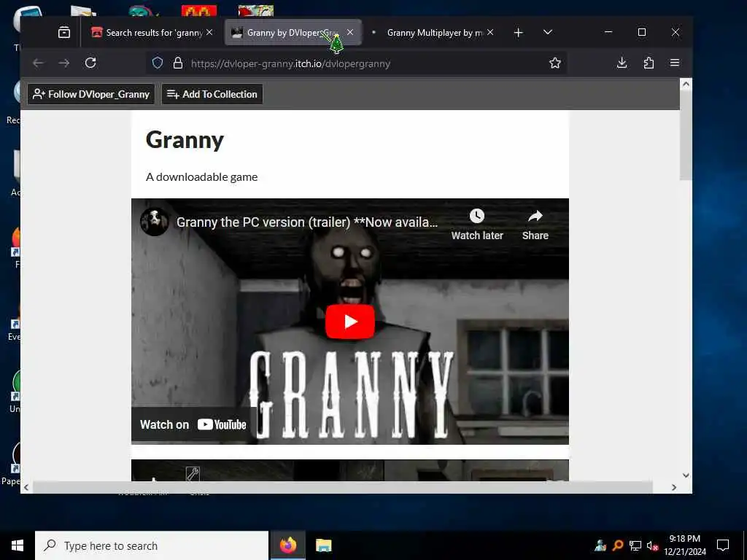Open Firefox View recent browsing icon
747x560 pixels.
pyautogui.click(x=64, y=32)
